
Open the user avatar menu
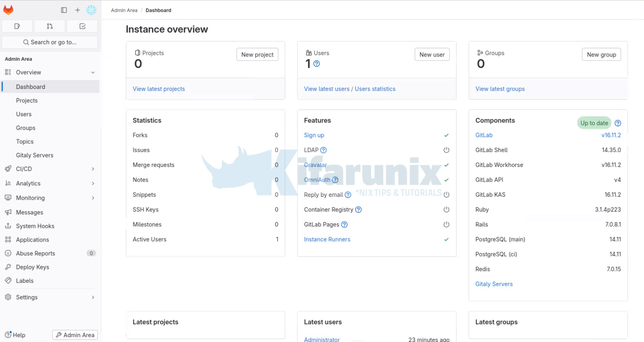click(x=91, y=10)
